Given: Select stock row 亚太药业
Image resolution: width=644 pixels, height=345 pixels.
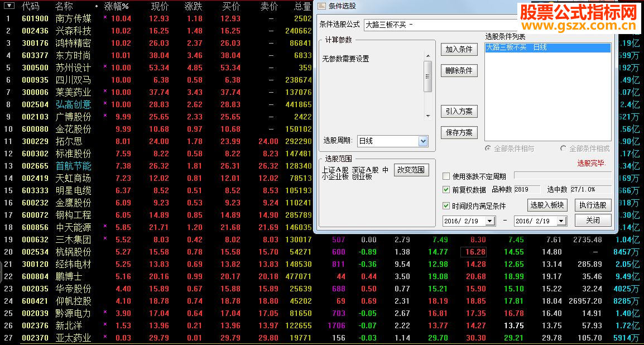Looking at the screenshot, I should click(321, 338).
